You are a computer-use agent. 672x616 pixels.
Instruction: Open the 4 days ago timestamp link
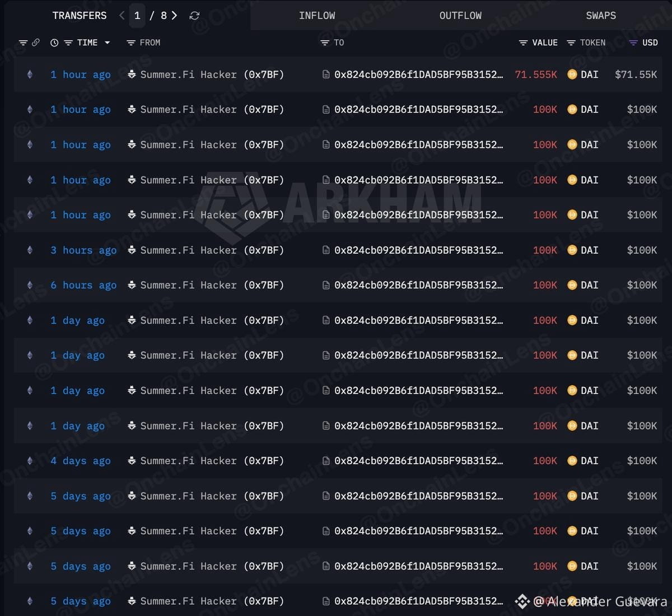tap(81, 461)
